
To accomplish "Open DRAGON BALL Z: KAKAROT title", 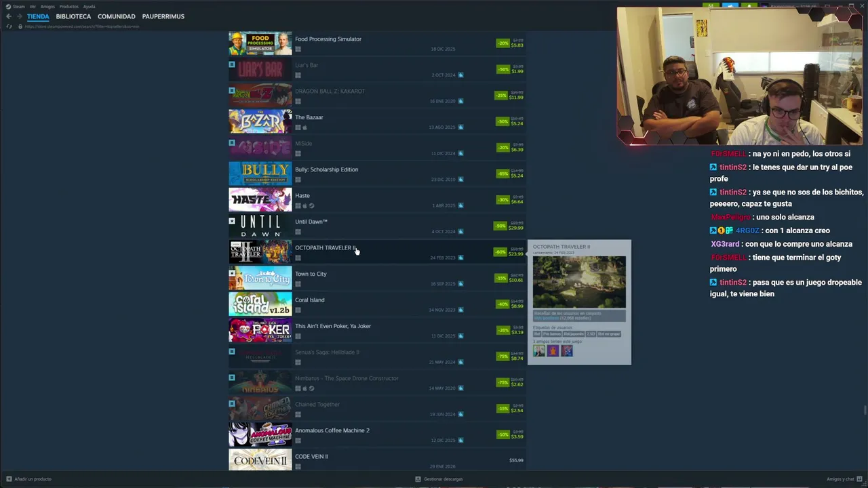I will [x=330, y=91].
